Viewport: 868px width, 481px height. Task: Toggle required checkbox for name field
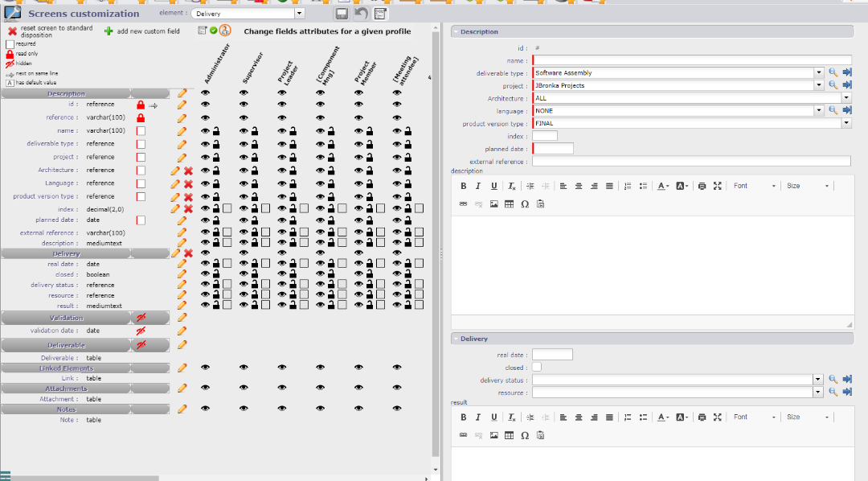[141, 131]
